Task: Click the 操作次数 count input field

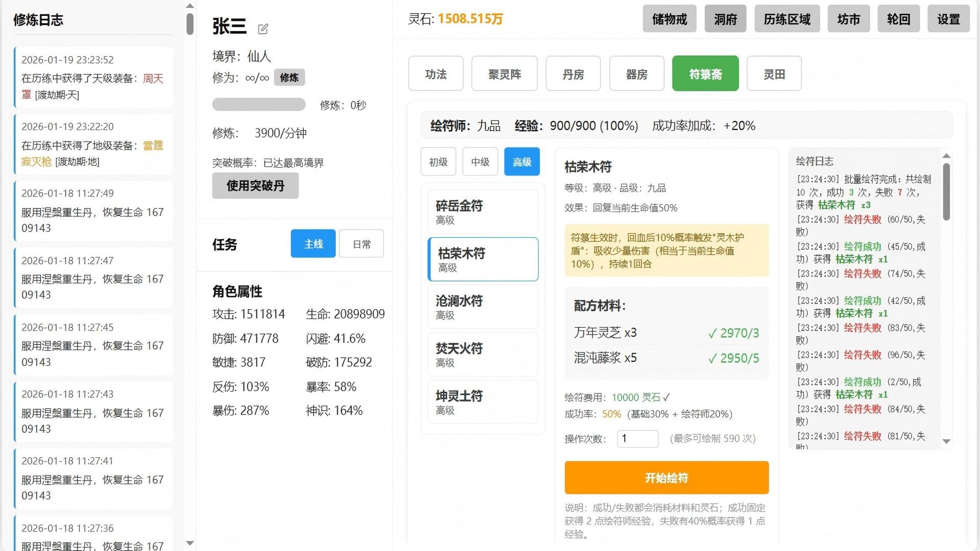Action: 637,439
